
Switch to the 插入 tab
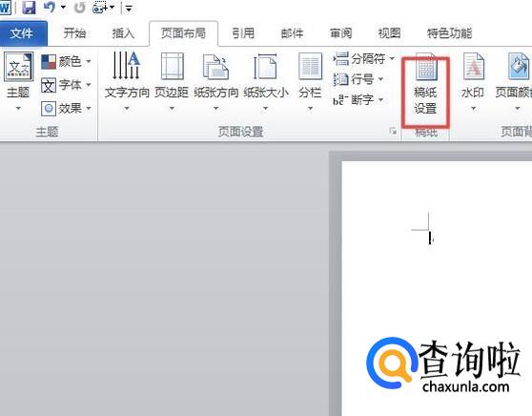pyautogui.click(x=124, y=33)
